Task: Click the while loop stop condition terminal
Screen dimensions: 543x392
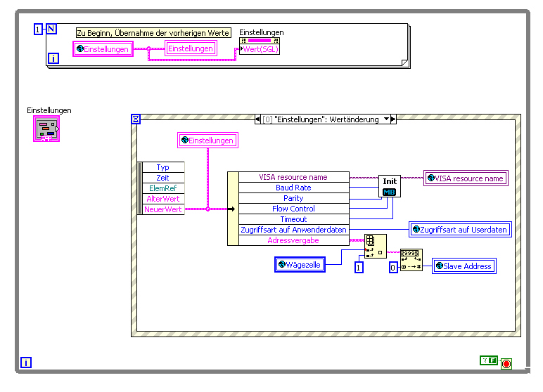Action: pos(506,364)
